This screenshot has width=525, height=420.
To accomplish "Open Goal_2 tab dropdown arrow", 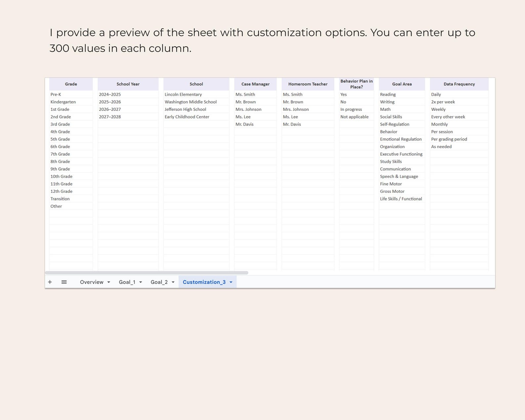I will (x=173, y=282).
